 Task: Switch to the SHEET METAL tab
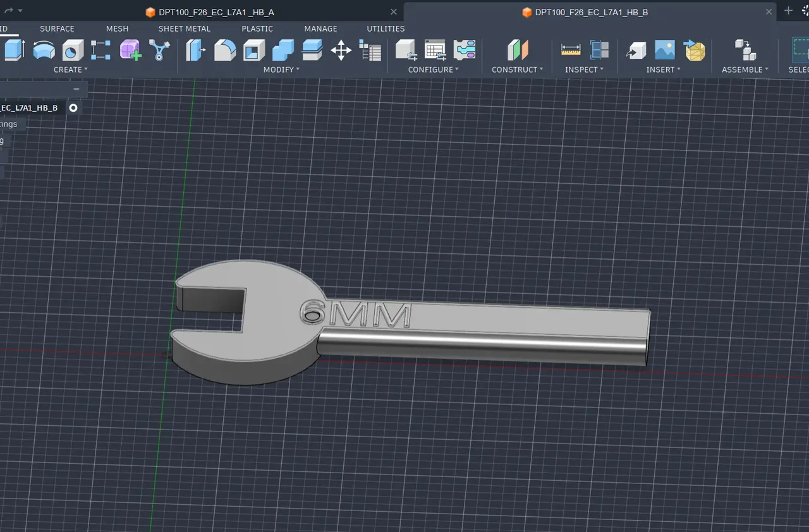point(185,28)
